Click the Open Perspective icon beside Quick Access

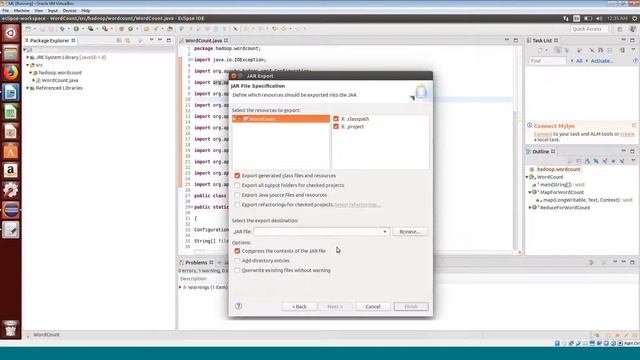(x=620, y=29)
